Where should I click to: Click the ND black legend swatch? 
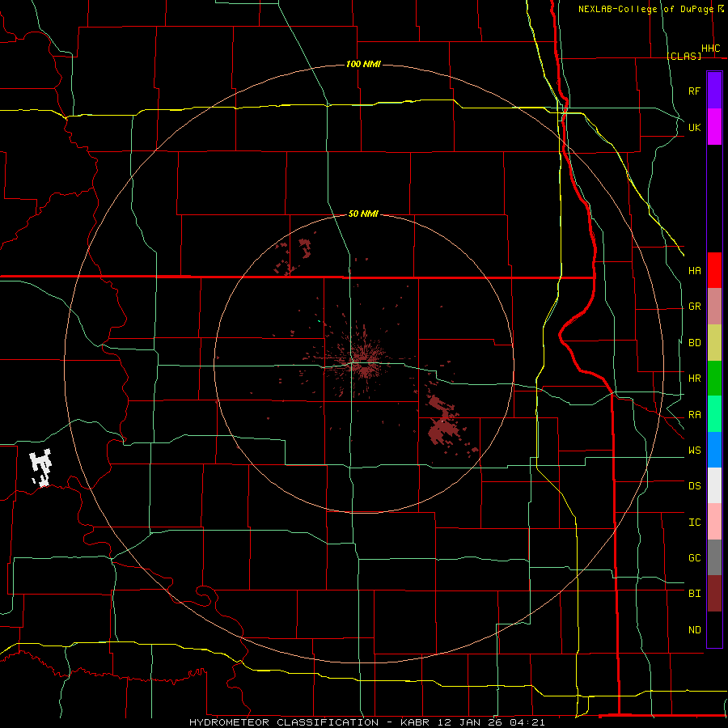pyautogui.click(x=714, y=629)
